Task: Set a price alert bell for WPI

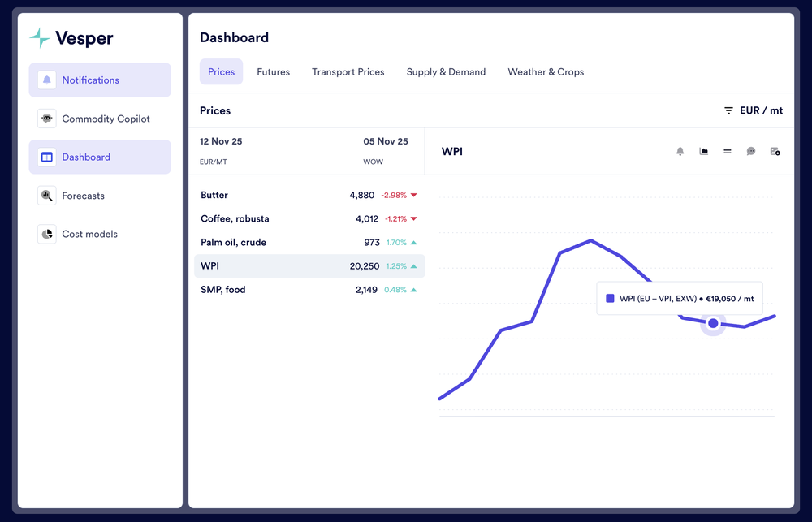Action: pyautogui.click(x=680, y=151)
